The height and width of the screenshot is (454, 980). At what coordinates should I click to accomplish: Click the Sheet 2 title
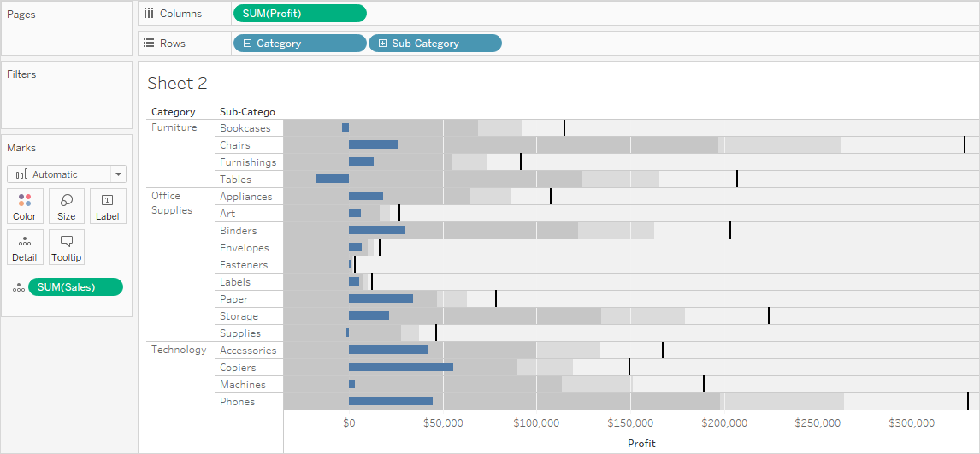click(177, 83)
